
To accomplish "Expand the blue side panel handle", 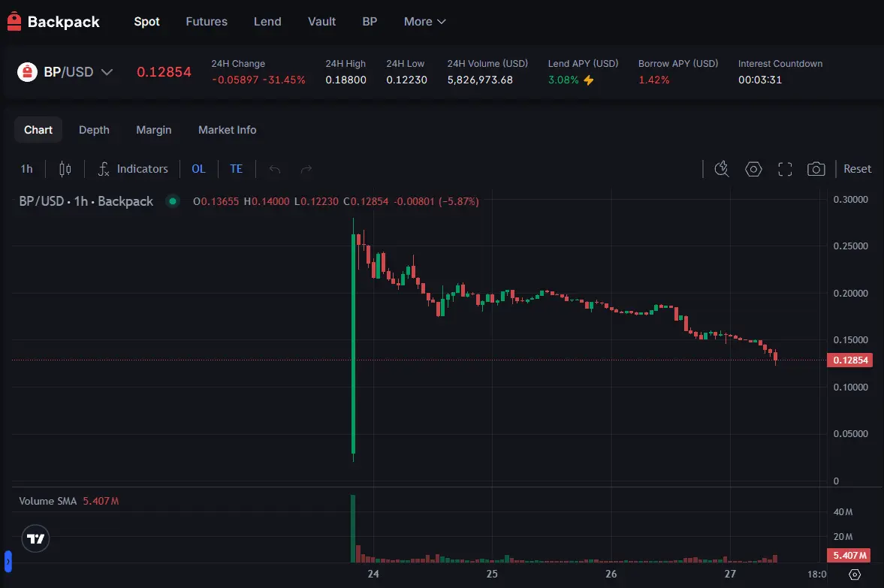I will [x=8, y=562].
